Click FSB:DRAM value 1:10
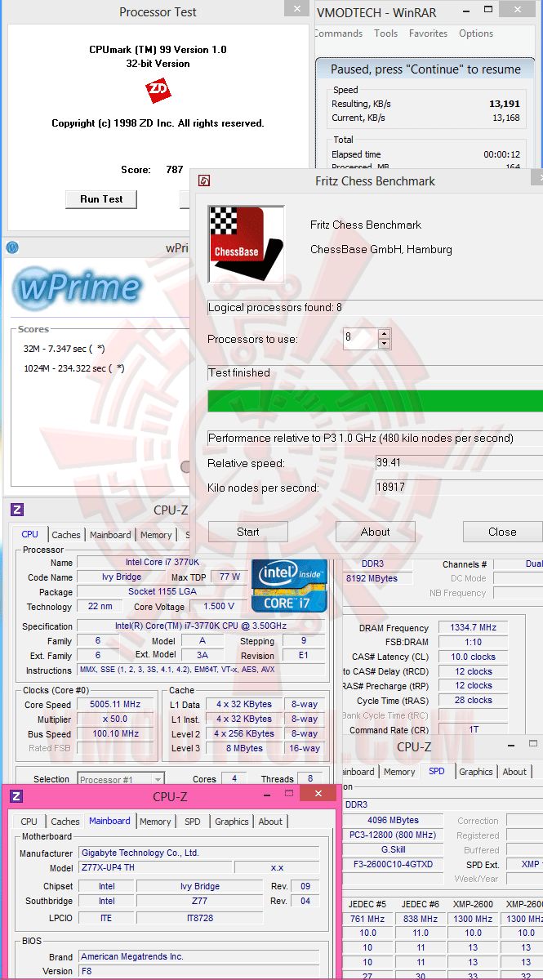 coord(473,642)
